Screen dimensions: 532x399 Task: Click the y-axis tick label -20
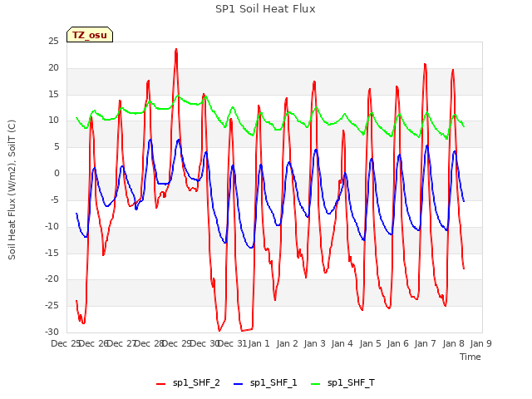(x=52, y=279)
